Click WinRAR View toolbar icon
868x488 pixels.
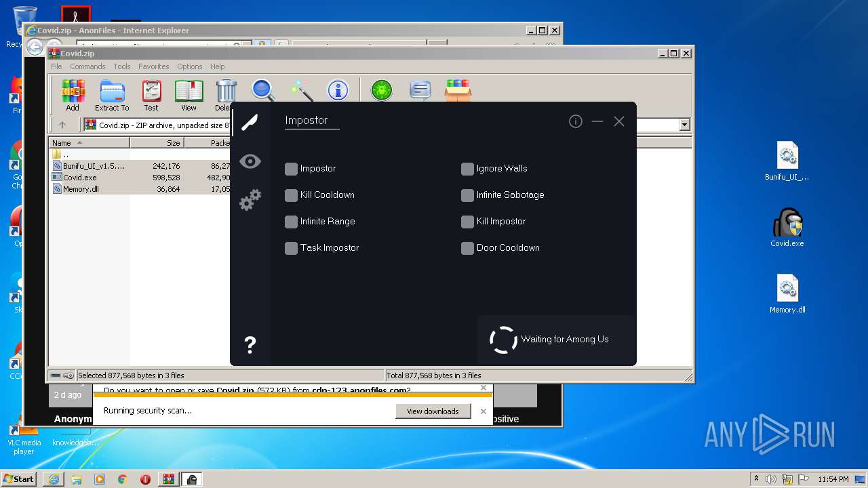[x=189, y=95]
